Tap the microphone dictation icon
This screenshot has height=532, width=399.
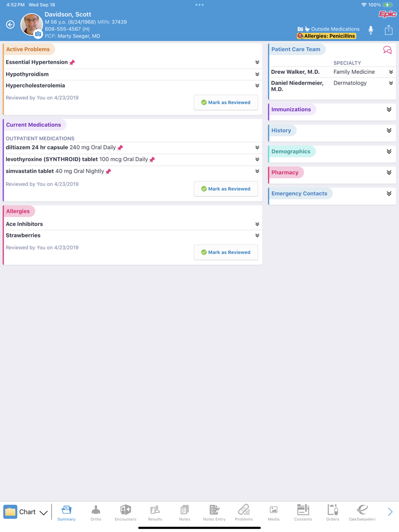(370, 30)
